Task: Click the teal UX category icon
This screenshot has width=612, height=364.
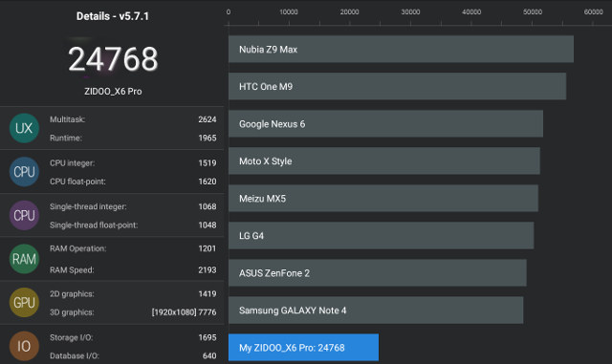Action: pos(24,128)
